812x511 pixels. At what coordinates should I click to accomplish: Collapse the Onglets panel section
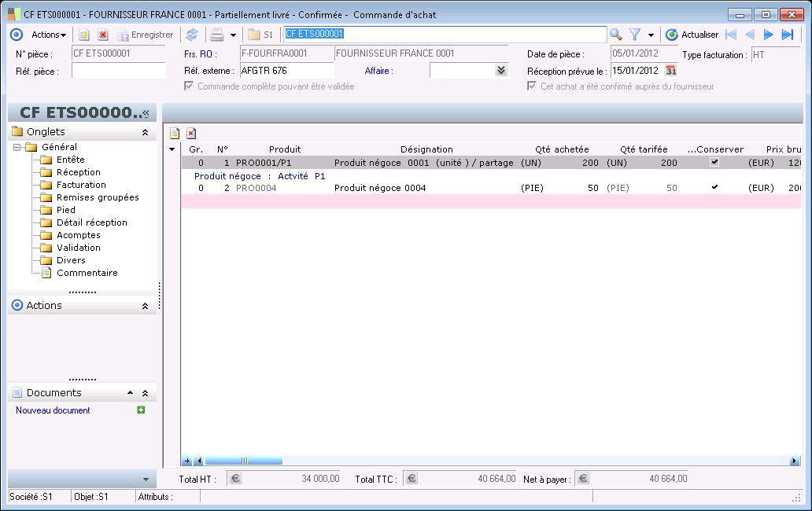145,133
